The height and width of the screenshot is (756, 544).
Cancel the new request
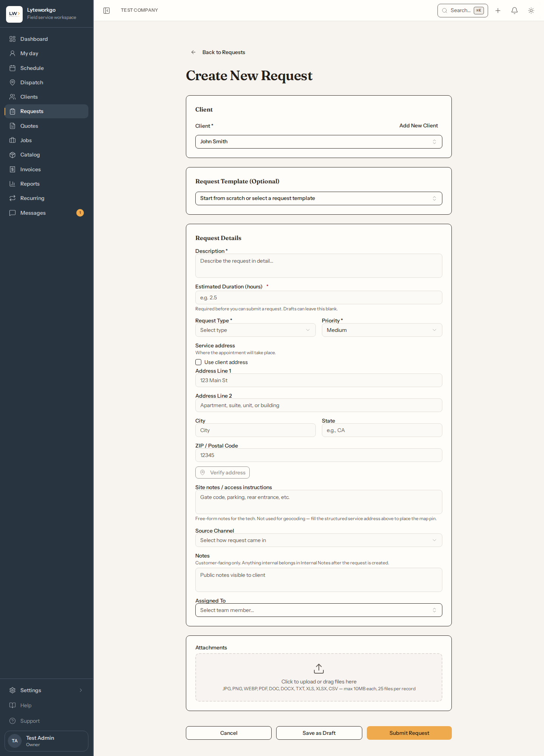tap(229, 733)
